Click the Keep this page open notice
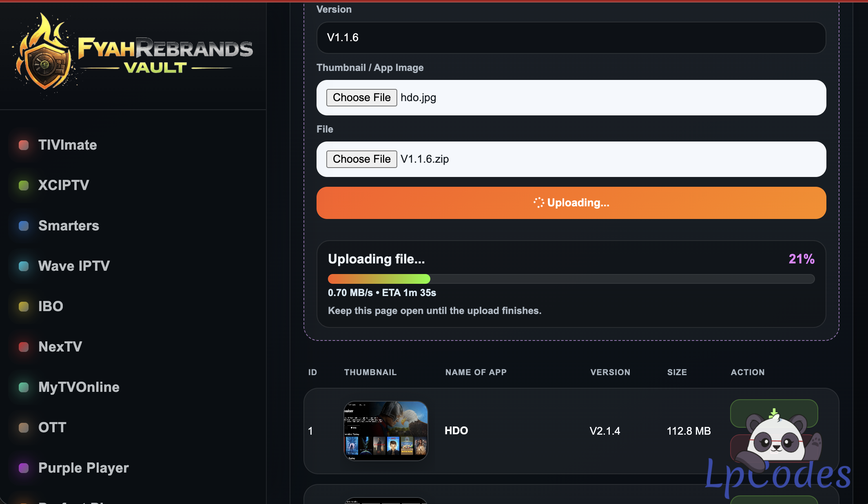This screenshot has height=504, width=868. point(434,311)
